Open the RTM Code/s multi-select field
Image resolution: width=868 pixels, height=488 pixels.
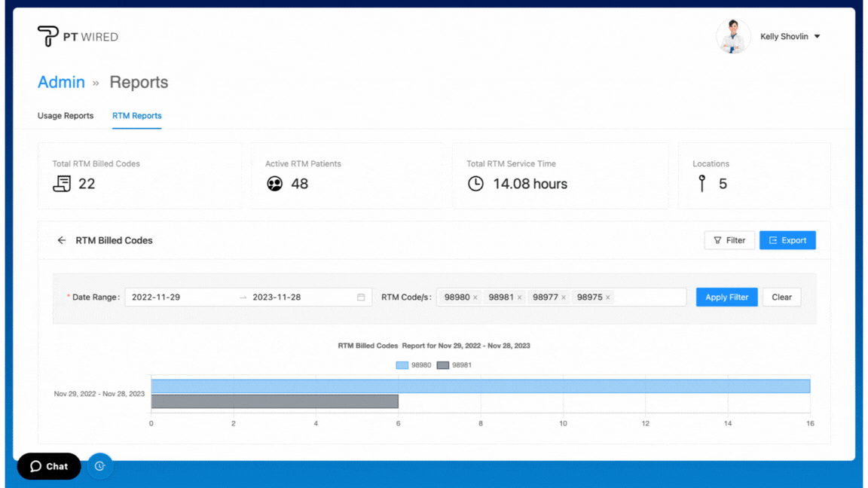click(648, 297)
